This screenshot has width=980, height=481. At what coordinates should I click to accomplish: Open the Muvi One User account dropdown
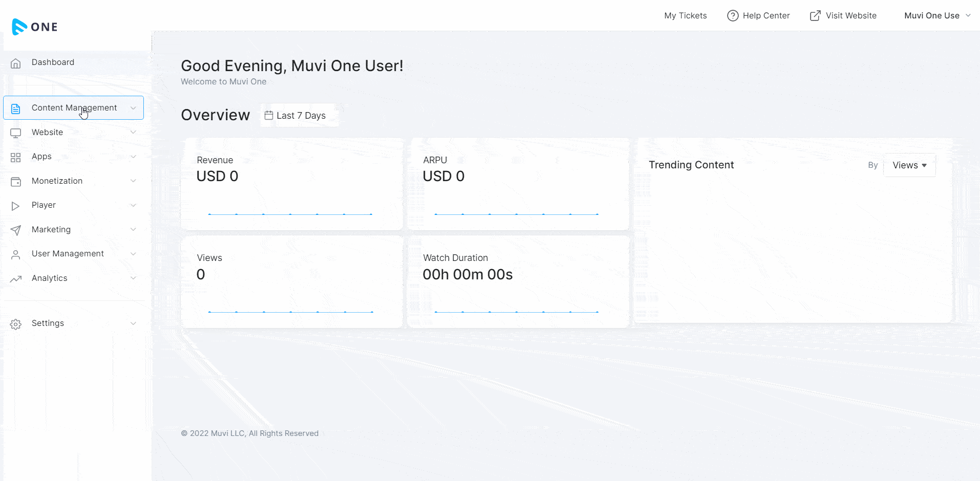coord(937,16)
